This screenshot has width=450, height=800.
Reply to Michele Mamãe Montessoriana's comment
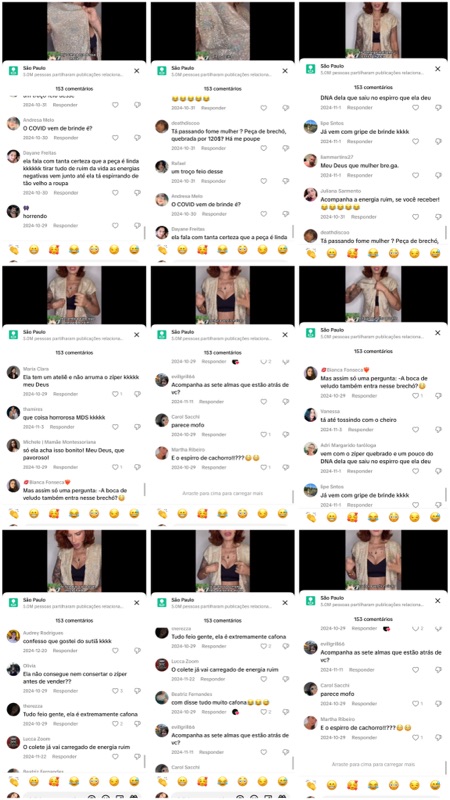tap(66, 467)
